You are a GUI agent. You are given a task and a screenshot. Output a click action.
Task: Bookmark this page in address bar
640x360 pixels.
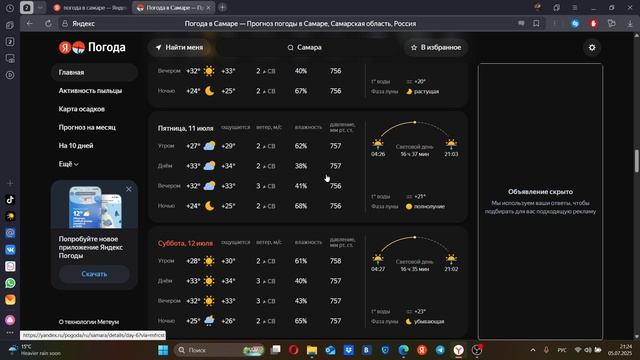[536, 24]
